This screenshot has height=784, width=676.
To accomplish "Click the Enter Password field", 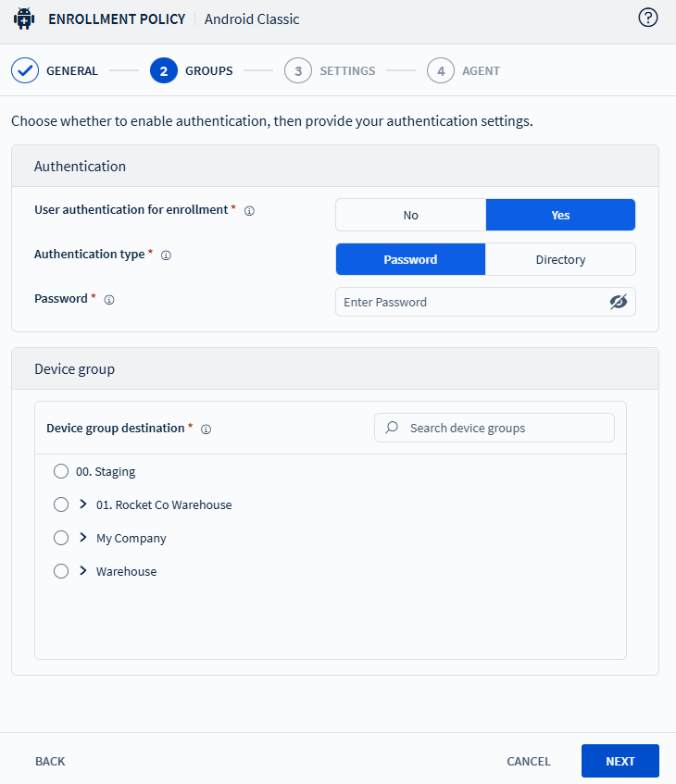I will [x=468, y=302].
